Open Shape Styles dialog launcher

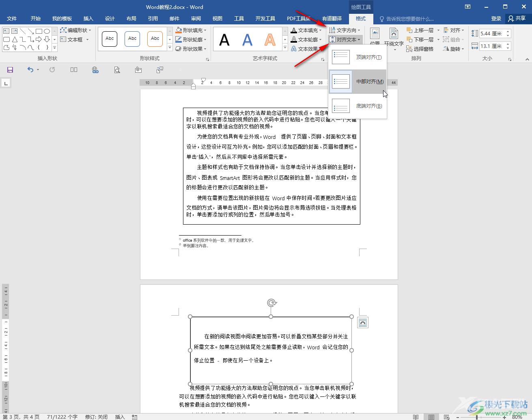[x=208, y=59]
